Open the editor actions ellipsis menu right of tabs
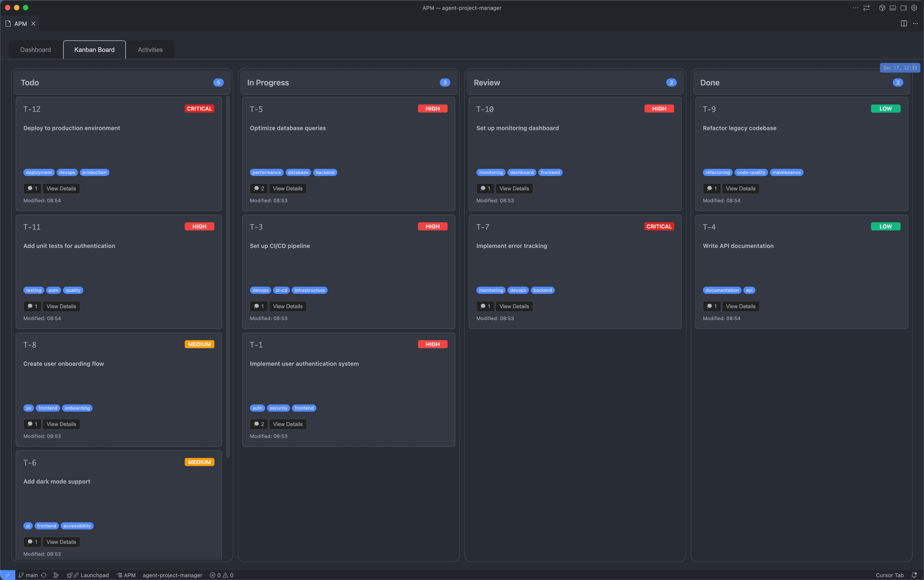The image size is (924, 580). [x=916, y=23]
